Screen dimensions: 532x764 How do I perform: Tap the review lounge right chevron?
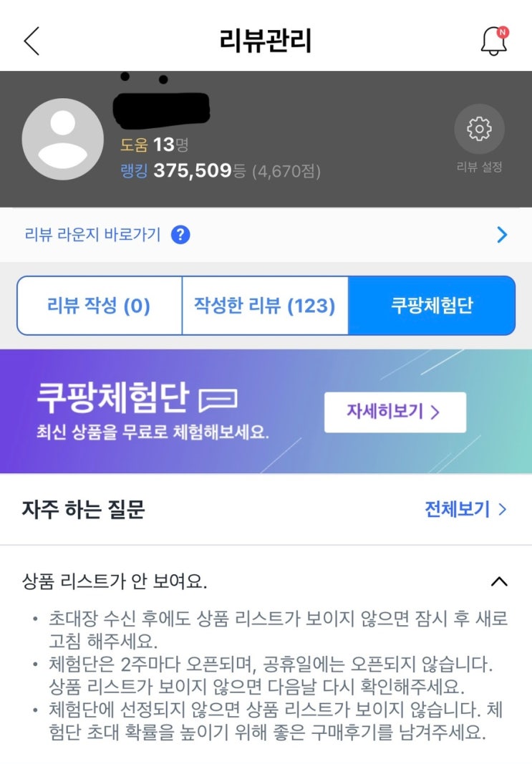(502, 235)
